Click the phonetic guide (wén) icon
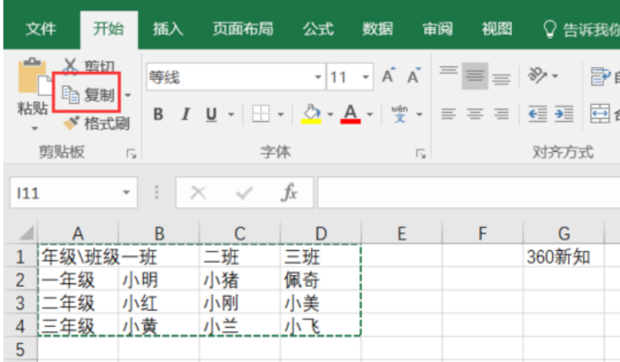 click(x=399, y=114)
